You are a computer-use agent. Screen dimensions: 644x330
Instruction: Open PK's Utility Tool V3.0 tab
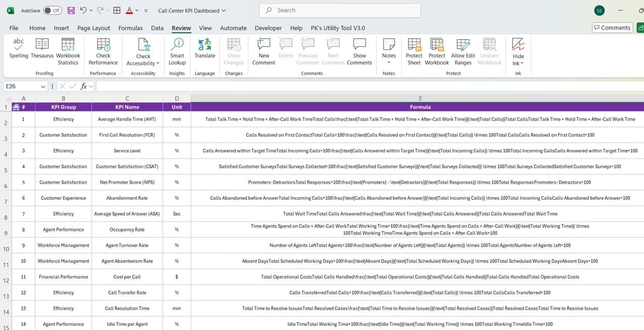[x=338, y=28]
